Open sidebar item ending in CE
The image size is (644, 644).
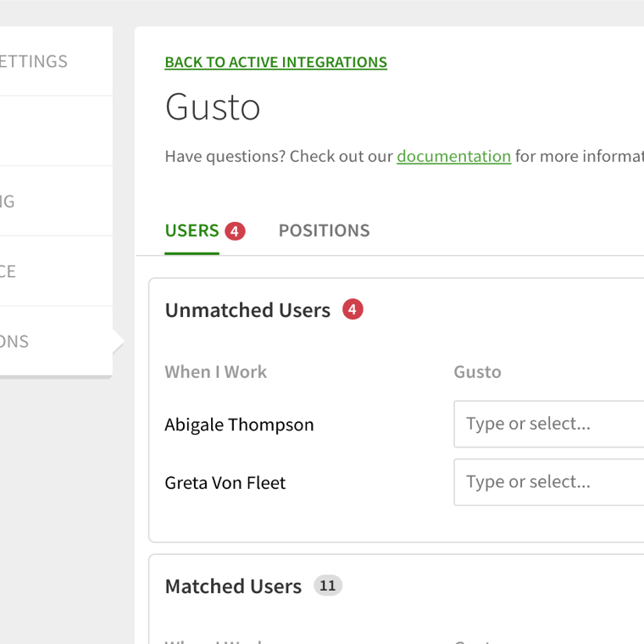click(56, 271)
